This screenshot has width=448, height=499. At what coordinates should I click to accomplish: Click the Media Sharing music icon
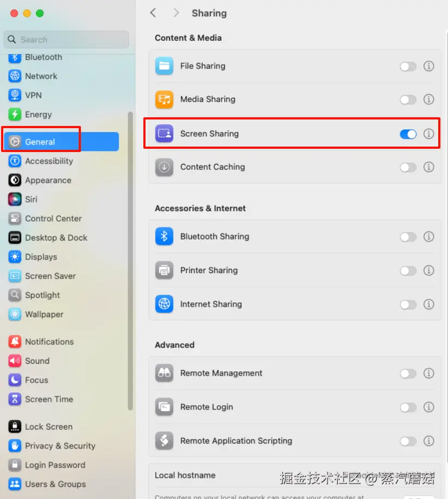tap(164, 99)
